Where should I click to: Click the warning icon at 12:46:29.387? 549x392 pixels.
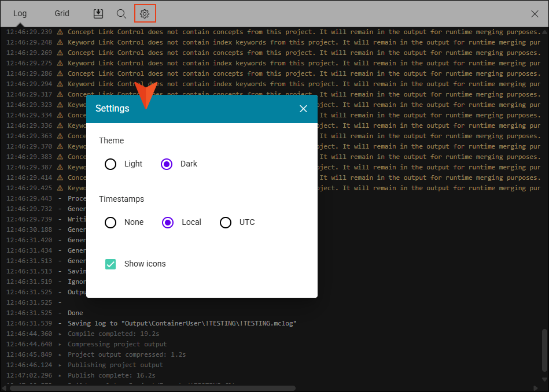click(x=60, y=167)
